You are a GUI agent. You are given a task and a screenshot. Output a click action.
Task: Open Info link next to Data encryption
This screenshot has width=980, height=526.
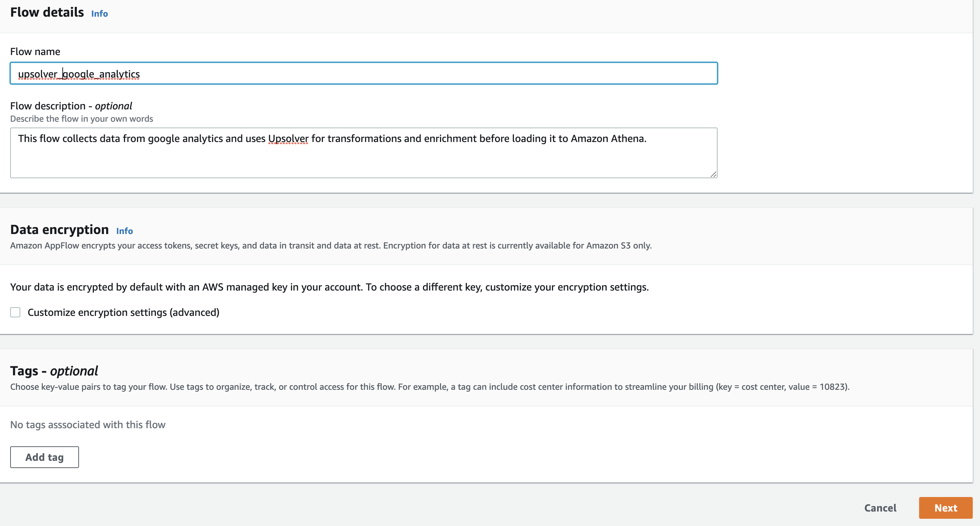click(x=124, y=231)
